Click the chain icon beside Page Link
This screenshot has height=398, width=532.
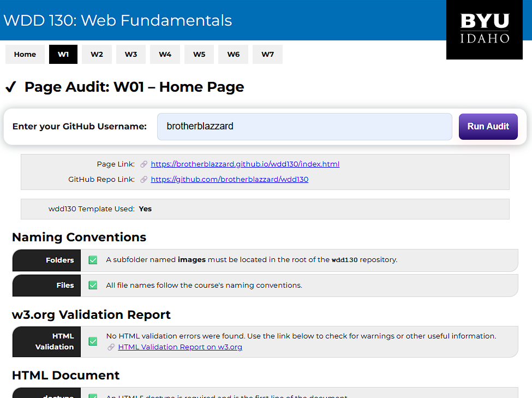point(143,164)
